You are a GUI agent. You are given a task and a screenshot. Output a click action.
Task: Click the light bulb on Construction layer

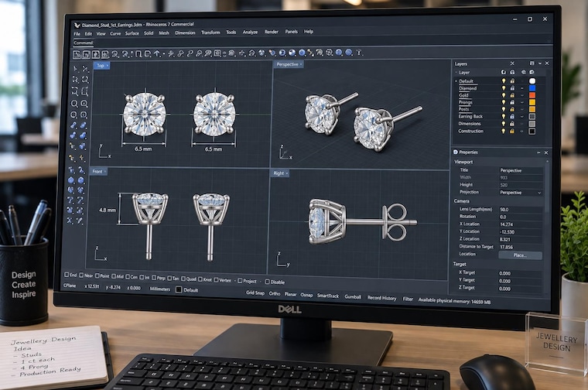click(x=504, y=131)
